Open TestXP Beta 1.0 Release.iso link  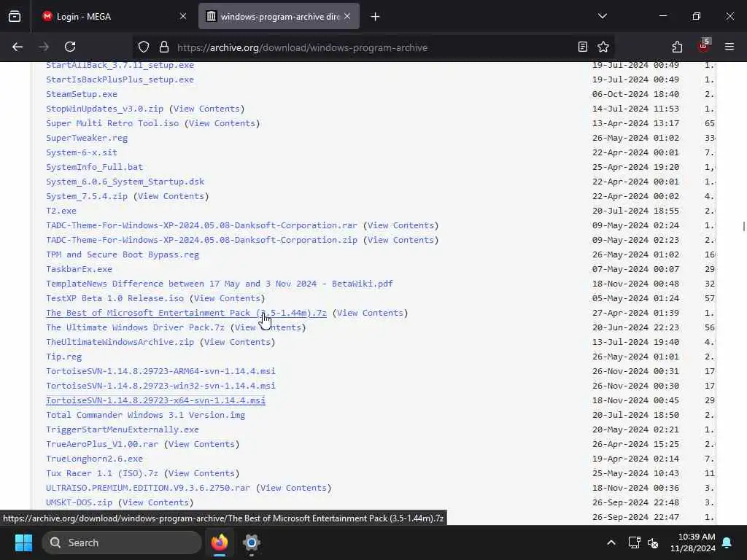pos(115,298)
